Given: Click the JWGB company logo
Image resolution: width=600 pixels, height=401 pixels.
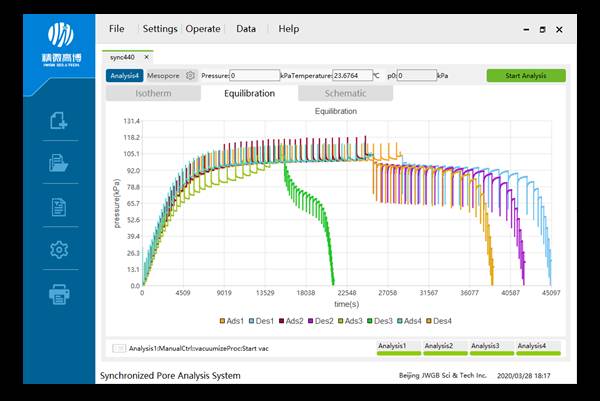Looking at the screenshot, I should [x=60, y=40].
